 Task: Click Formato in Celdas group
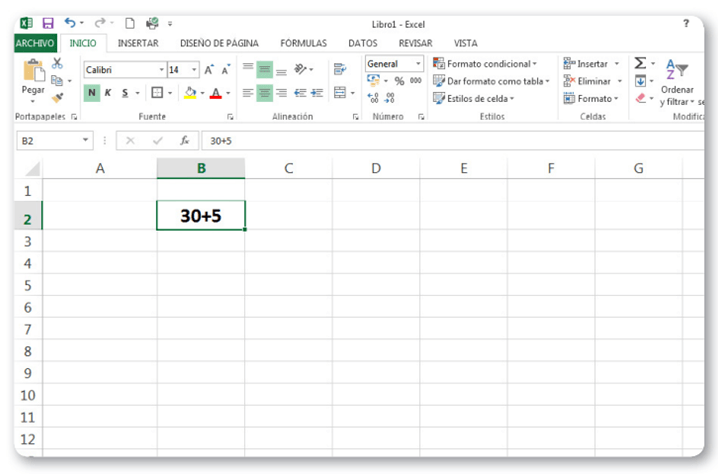pos(591,98)
